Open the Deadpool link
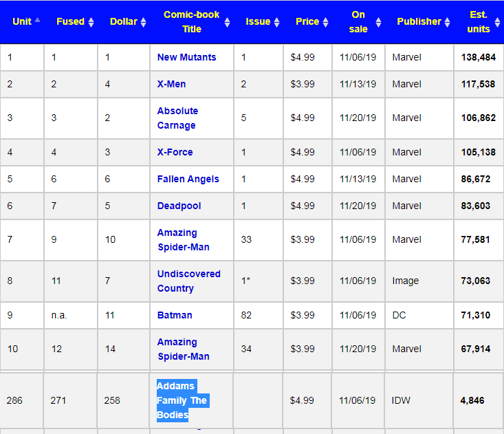Viewport: 504px width, 434px height. (179, 206)
